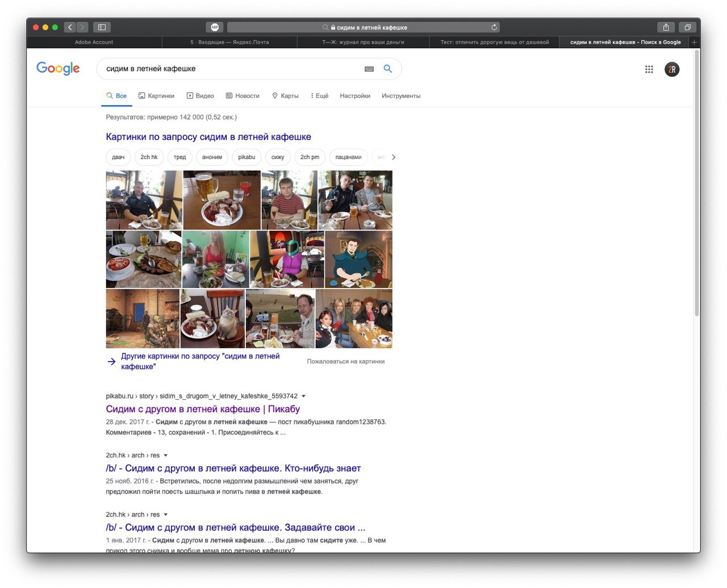Select the 2ch hk image chip
Viewport: 727px width, 588px height.
coord(149,157)
